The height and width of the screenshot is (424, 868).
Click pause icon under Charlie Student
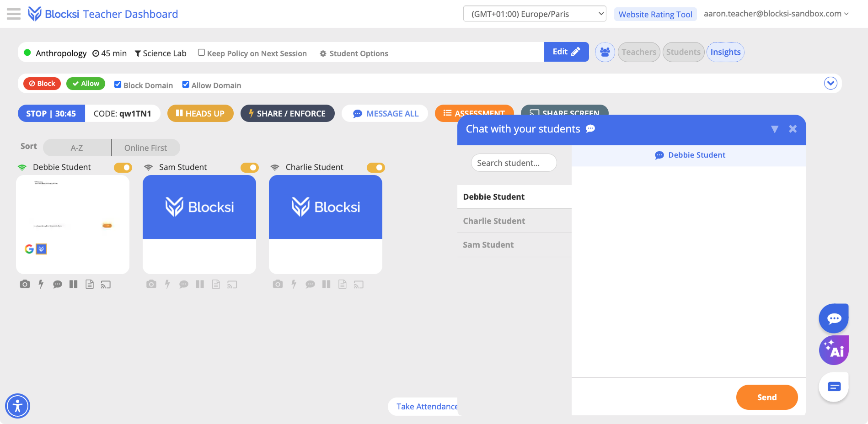tap(326, 284)
